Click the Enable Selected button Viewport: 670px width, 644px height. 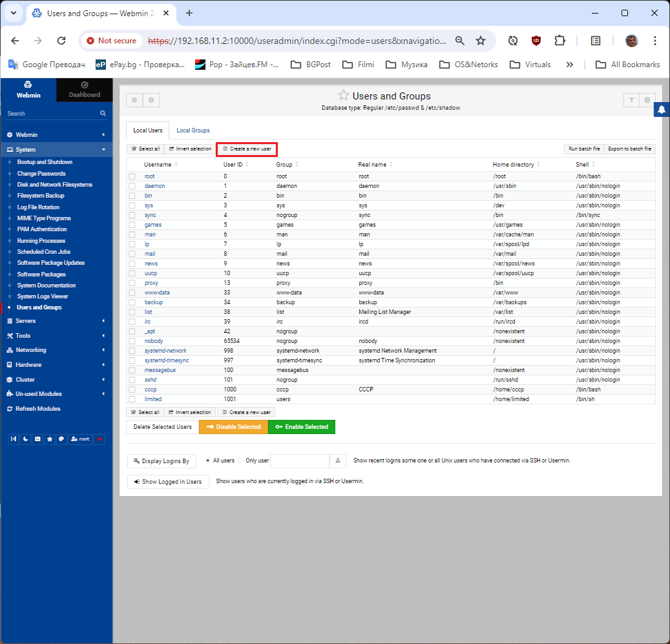pyautogui.click(x=302, y=427)
